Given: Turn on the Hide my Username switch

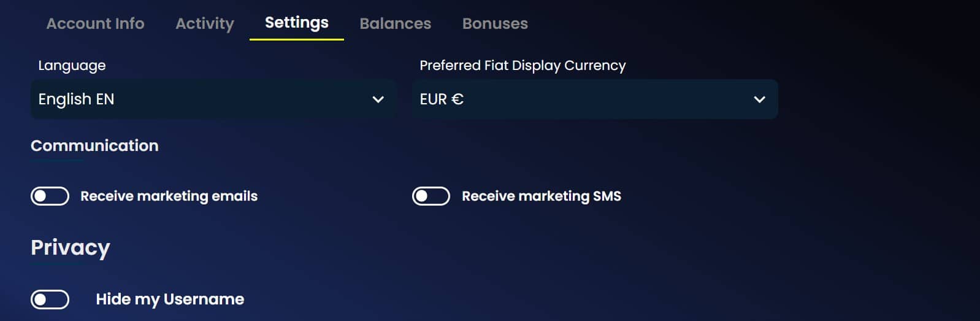Looking at the screenshot, I should (50, 299).
